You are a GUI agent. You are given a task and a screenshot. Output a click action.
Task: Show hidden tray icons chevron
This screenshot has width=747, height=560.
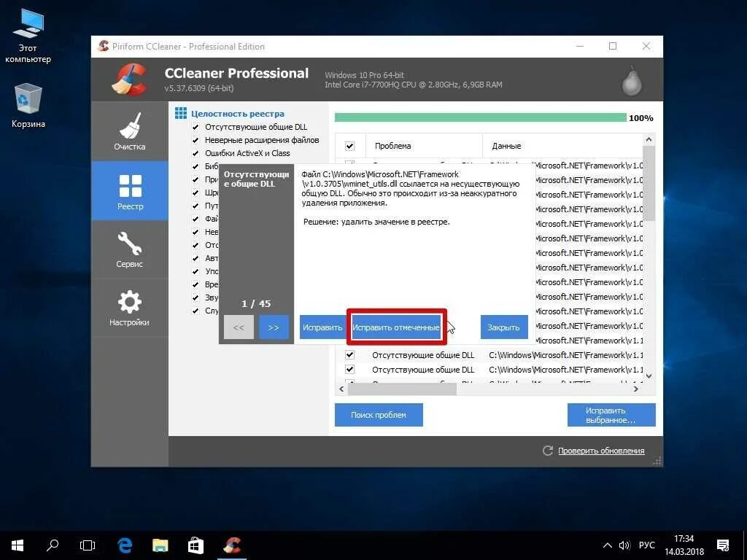click(x=608, y=545)
